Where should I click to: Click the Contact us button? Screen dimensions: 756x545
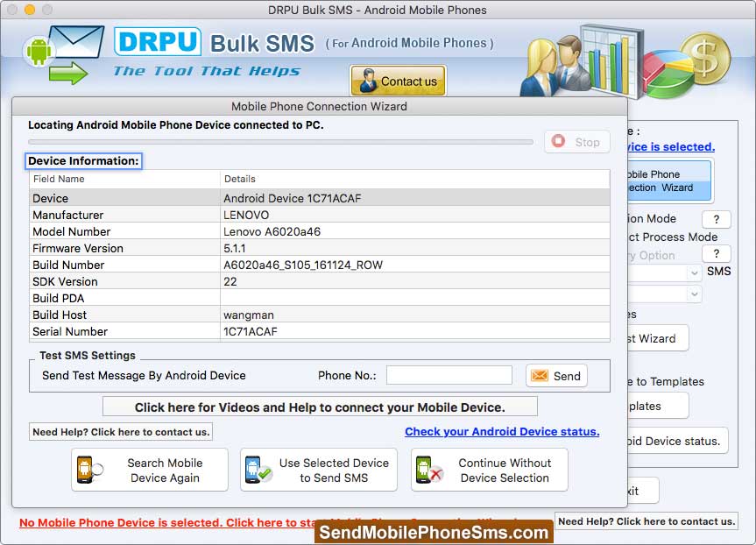(x=398, y=81)
